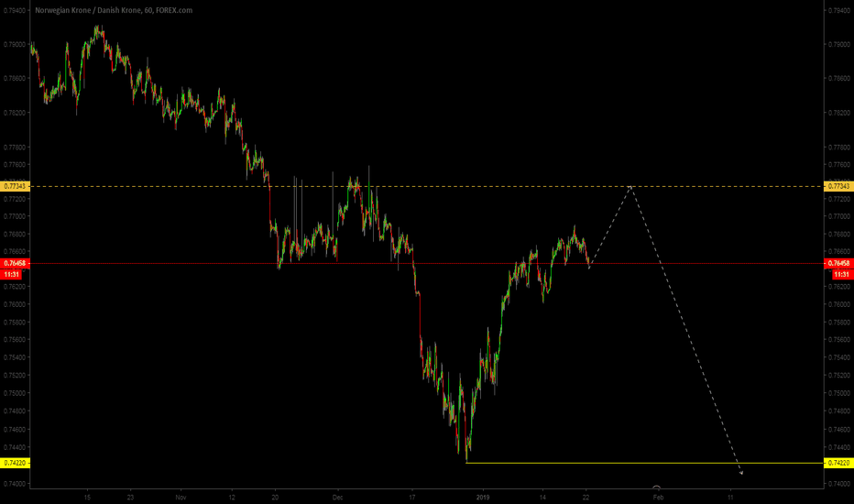Click 0.75000 on the right price axis
Viewport: 854px width, 504px height.
click(838, 393)
